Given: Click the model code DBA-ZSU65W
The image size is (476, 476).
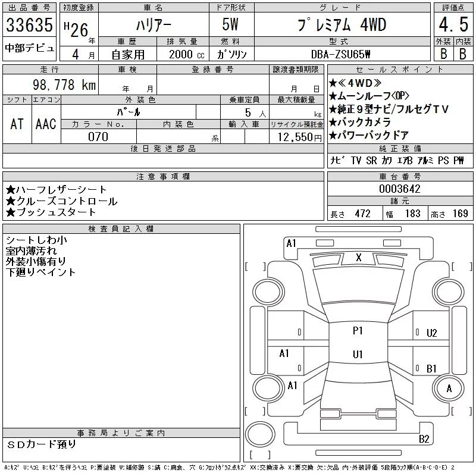Looking at the screenshot, I should (x=340, y=54).
